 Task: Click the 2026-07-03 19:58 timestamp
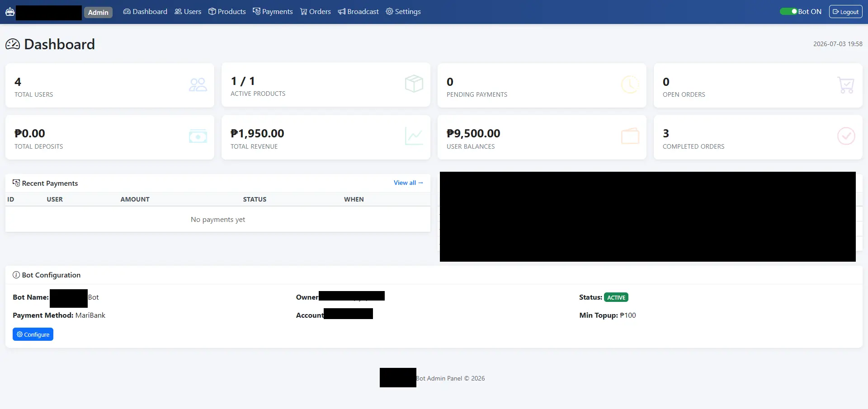click(838, 44)
